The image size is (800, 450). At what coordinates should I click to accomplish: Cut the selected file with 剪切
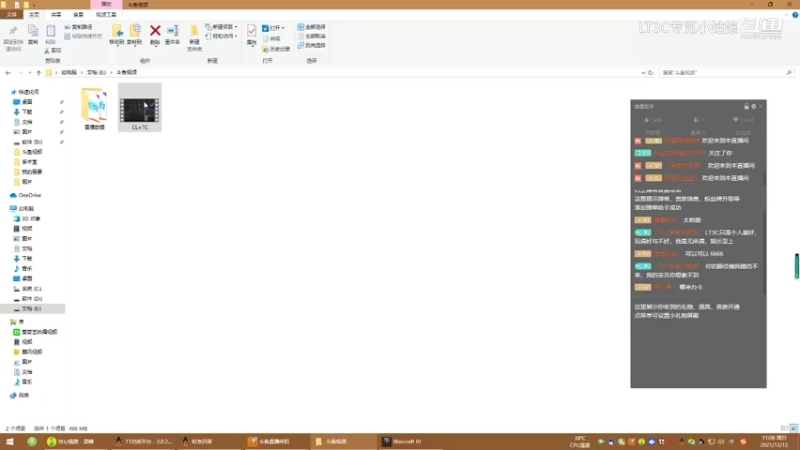pyautogui.click(x=53, y=51)
